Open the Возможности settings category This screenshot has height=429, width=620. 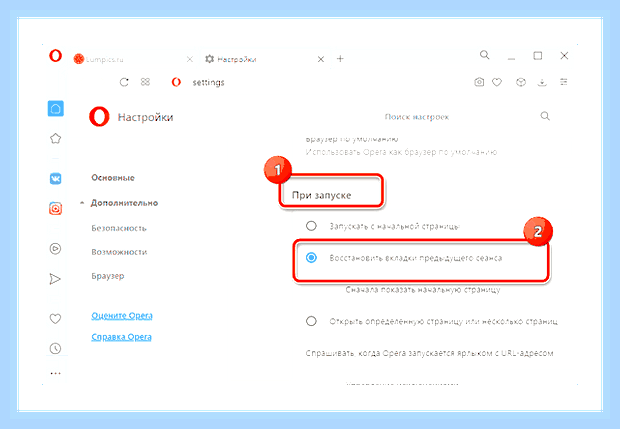[x=119, y=252]
